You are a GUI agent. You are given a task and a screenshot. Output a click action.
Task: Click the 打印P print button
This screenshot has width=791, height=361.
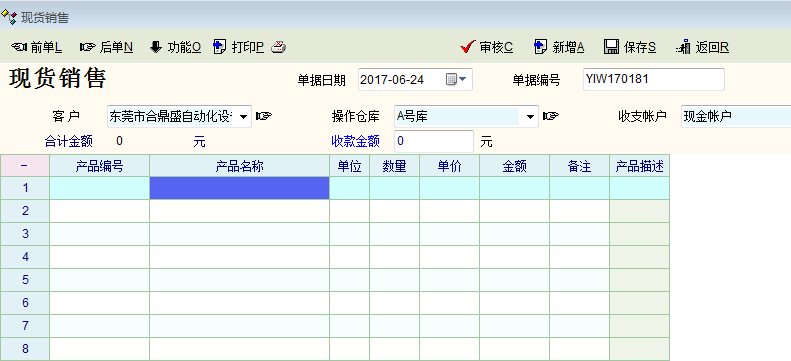tap(239, 47)
